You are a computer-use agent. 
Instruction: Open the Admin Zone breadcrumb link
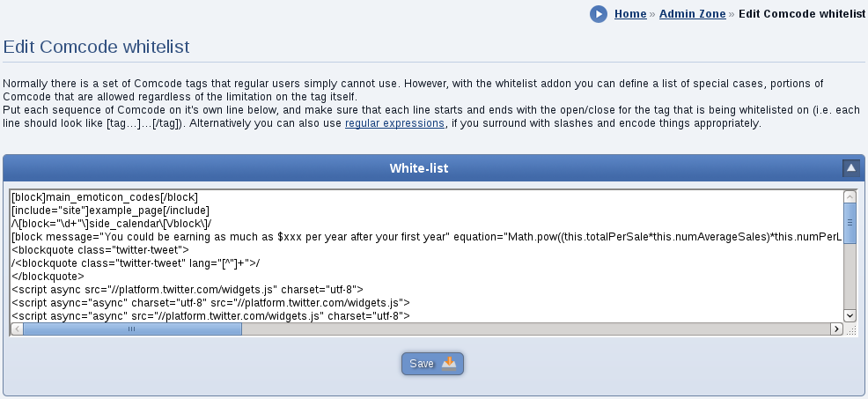[x=692, y=14]
